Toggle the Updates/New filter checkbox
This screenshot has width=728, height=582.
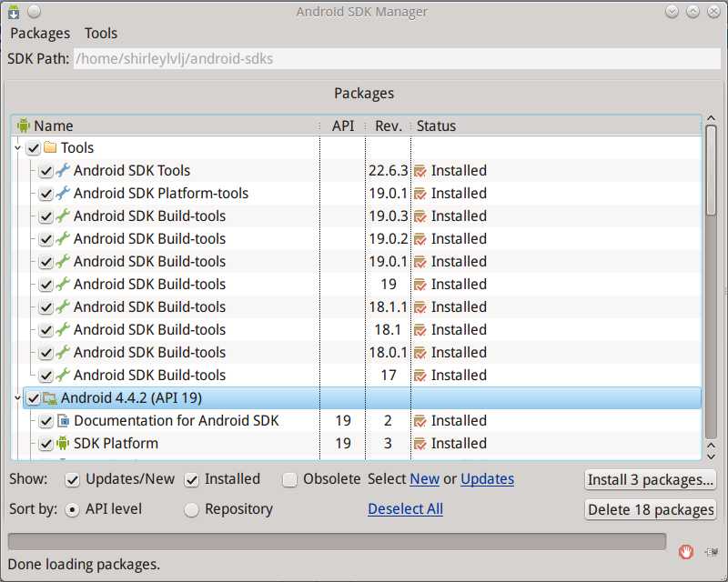[x=72, y=480]
